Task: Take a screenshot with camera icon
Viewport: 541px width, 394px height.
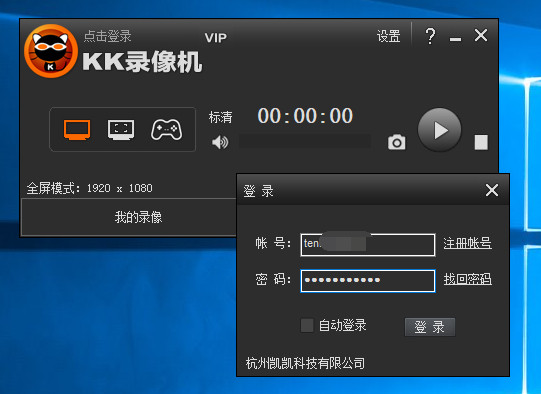Action: pos(397,142)
